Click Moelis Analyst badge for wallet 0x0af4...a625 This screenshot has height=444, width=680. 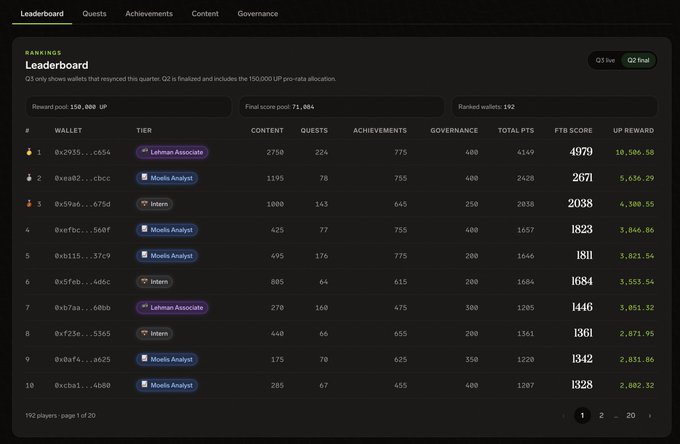[x=167, y=359]
